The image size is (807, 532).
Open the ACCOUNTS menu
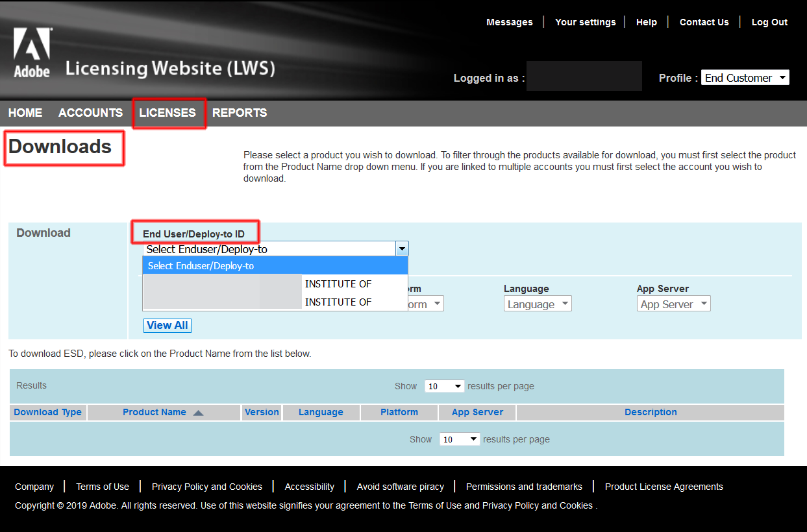90,113
